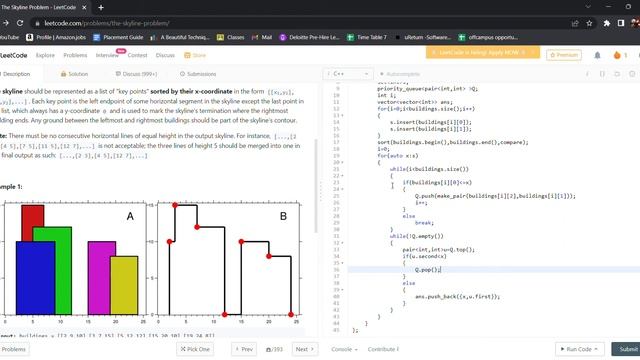Open Profile Amazon.jobs bookmark

[56, 37]
